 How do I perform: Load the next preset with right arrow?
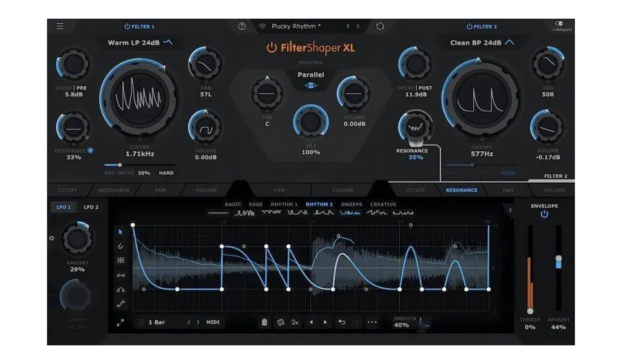point(358,26)
